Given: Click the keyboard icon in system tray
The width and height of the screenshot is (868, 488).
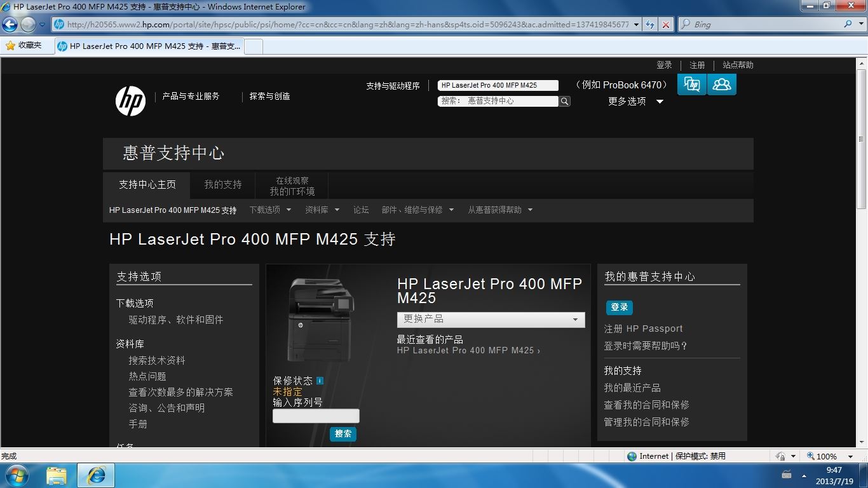Looking at the screenshot, I should pos(786,475).
